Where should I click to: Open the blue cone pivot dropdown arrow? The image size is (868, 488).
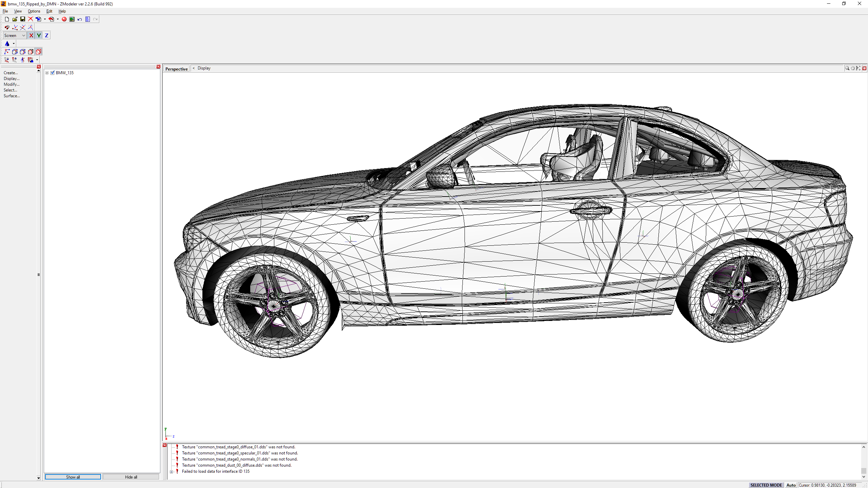[x=14, y=44]
